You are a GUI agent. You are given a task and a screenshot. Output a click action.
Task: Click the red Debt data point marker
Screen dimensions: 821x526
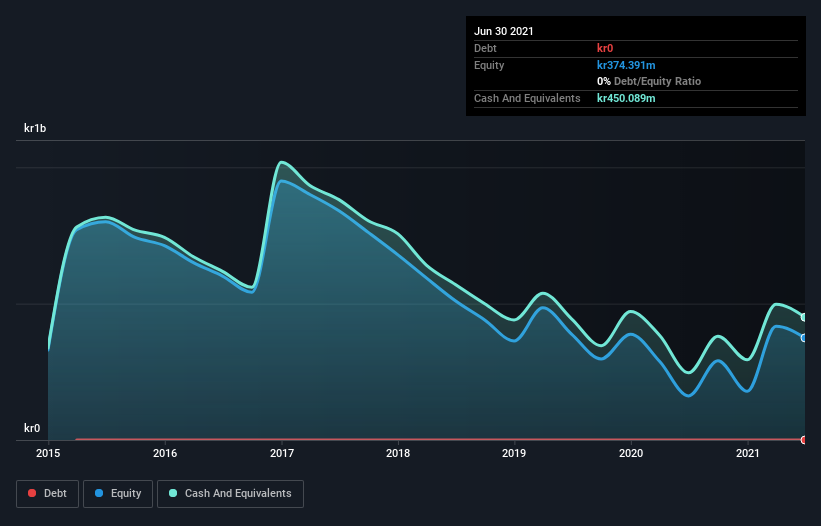[x=804, y=440]
